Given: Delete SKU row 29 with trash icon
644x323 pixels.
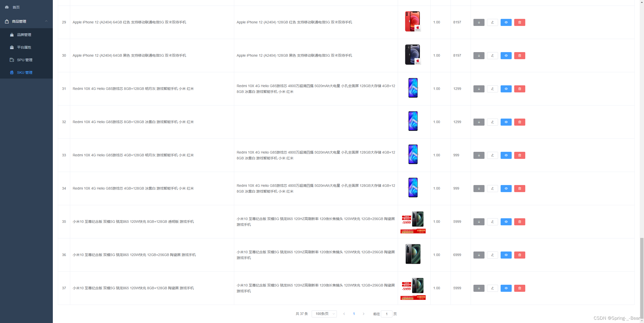Looking at the screenshot, I should (x=519, y=22).
